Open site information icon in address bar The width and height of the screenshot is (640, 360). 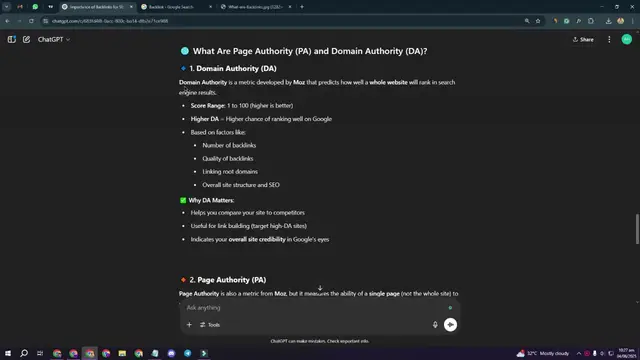pyautogui.click(x=46, y=21)
